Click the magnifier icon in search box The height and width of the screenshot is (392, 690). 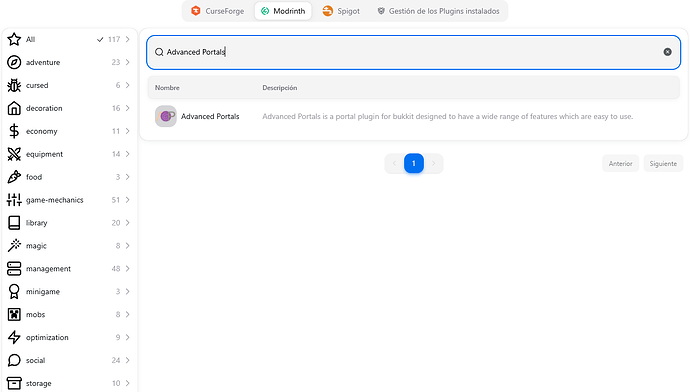(159, 52)
